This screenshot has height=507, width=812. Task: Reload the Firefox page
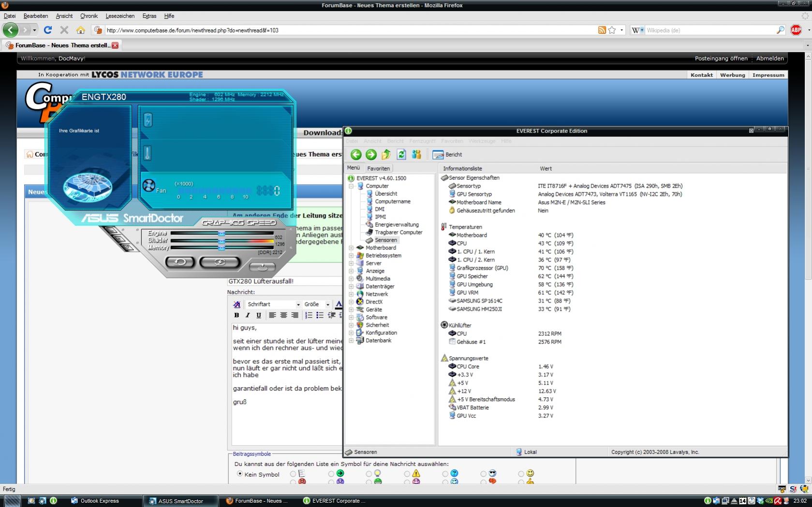click(x=47, y=30)
